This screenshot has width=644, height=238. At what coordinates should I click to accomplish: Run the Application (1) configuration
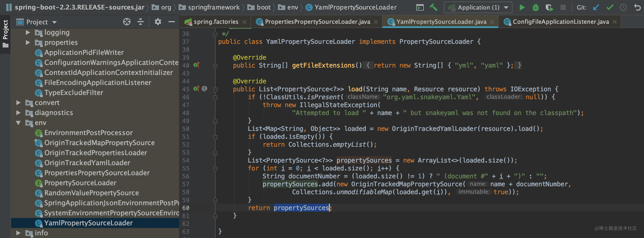tap(522, 7)
